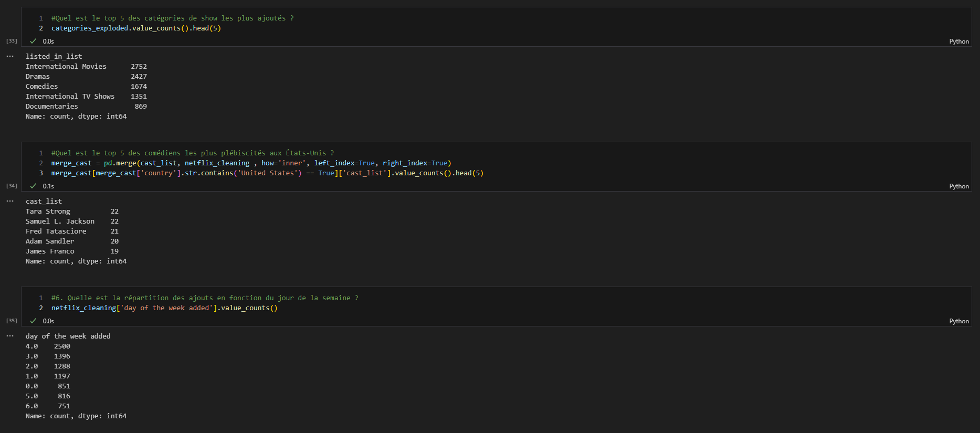Click the success checkmark of cell 35
The height and width of the screenshot is (433, 980).
[33, 321]
